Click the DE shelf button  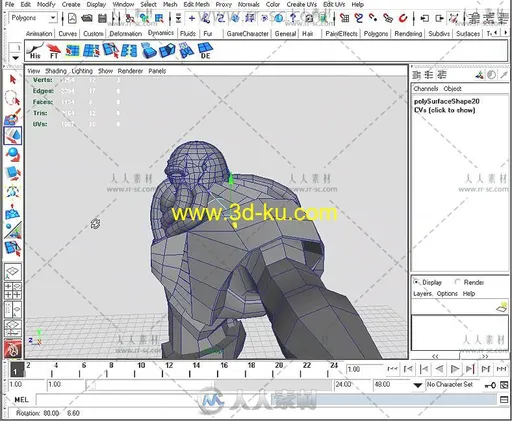point(205,51)
